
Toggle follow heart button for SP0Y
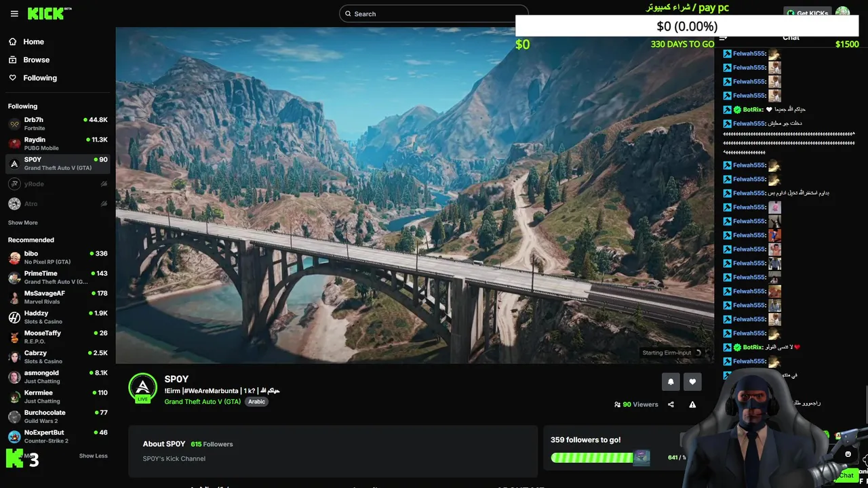(692, 382)
